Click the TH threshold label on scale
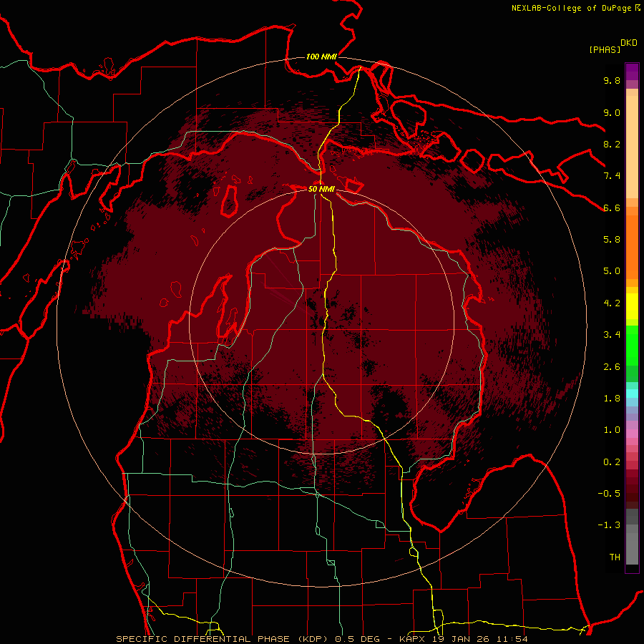This screenshot has width=644, height=644. pyautogui.click(x=615, y=557)
